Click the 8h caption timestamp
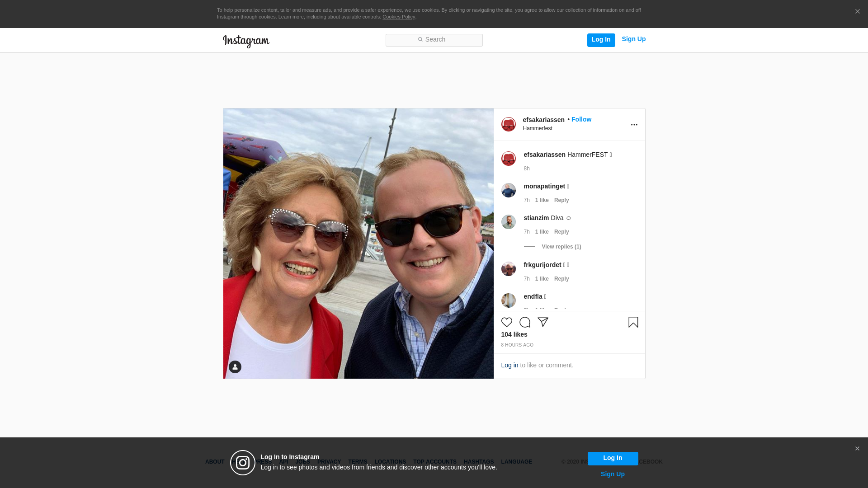The image size is (868, 488). click(526, 169)
